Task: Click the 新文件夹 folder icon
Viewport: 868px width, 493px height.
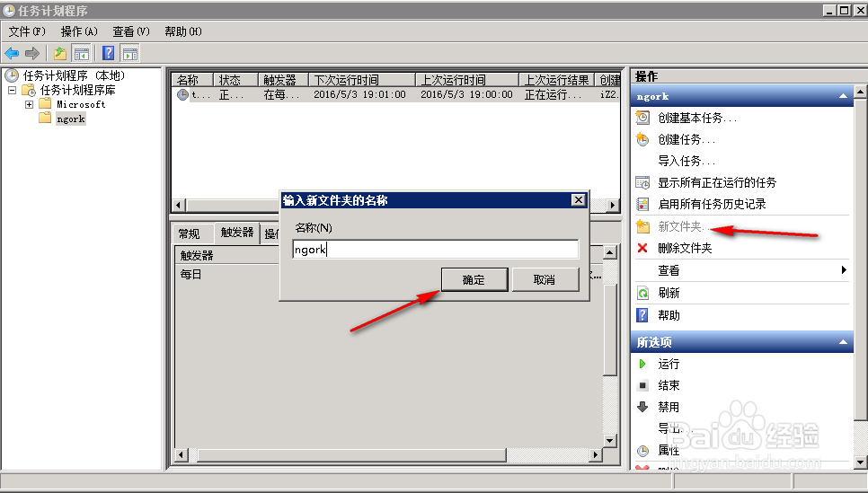Action: [x=642, y=226]
